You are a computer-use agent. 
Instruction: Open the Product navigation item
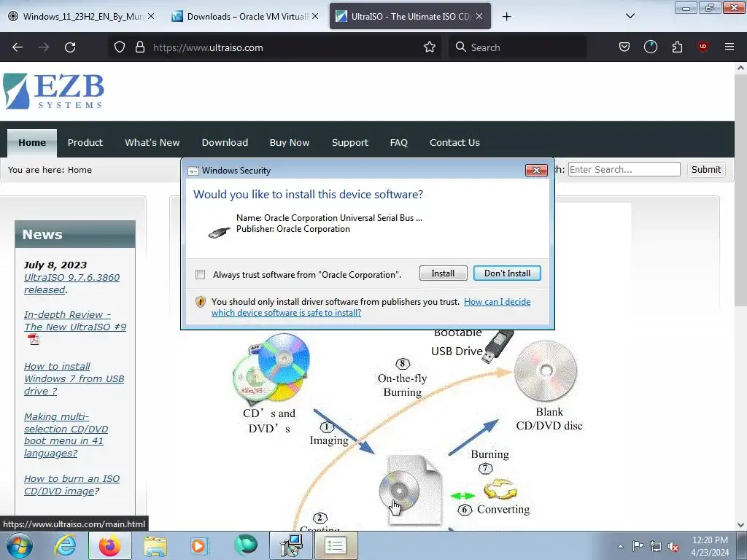tap(85, 142)
